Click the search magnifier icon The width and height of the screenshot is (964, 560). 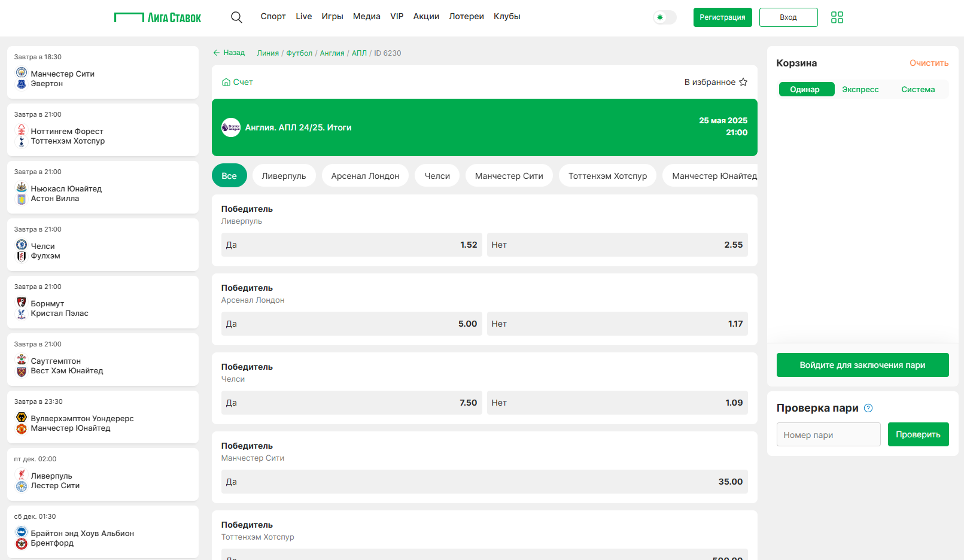(x=236, y=17)
